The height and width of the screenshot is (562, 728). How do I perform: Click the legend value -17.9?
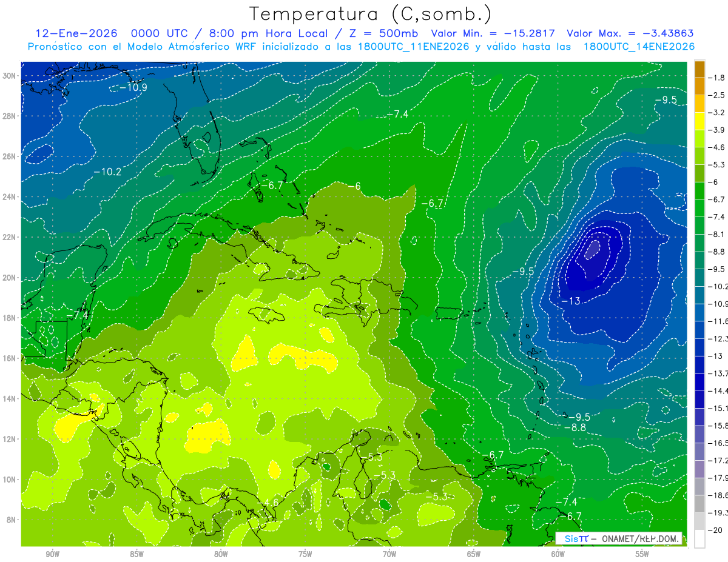(x=717, y=478)
